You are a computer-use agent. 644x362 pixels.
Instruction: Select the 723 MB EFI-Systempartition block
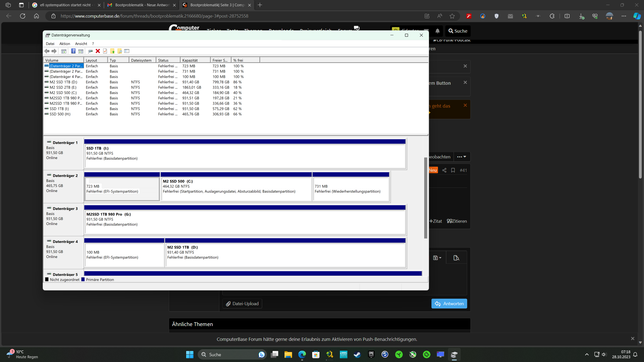pos(122,189)
